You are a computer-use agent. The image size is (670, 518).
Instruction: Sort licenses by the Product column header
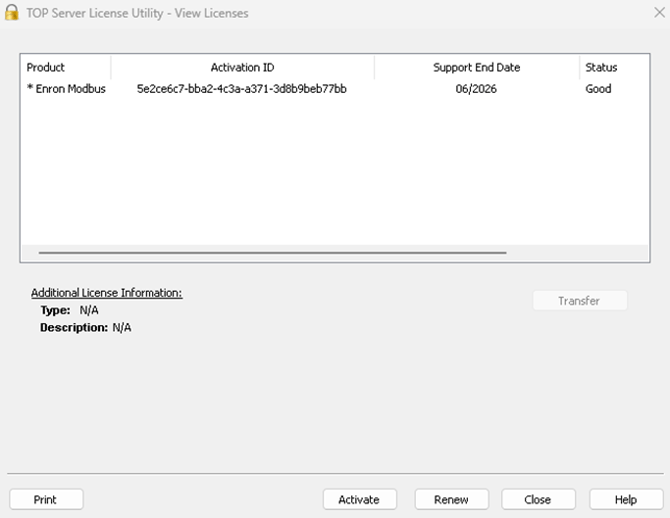click(x=46, y=68)
